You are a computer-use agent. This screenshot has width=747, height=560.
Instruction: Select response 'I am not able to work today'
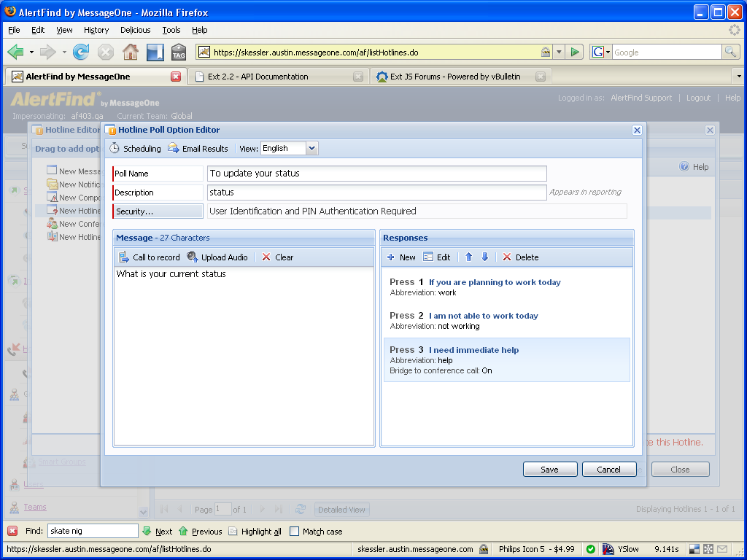tap(507, 321)
